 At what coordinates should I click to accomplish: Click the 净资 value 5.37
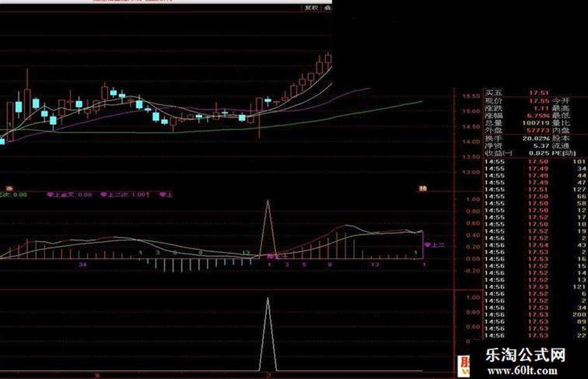coord(541,146)
